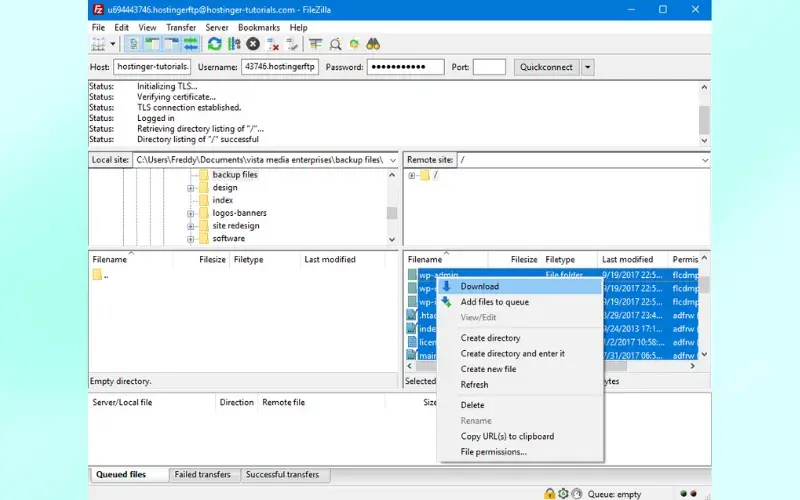Open the Local site path dropdown
This screenshot has width=800, height=500.
[x=393, y=160]
